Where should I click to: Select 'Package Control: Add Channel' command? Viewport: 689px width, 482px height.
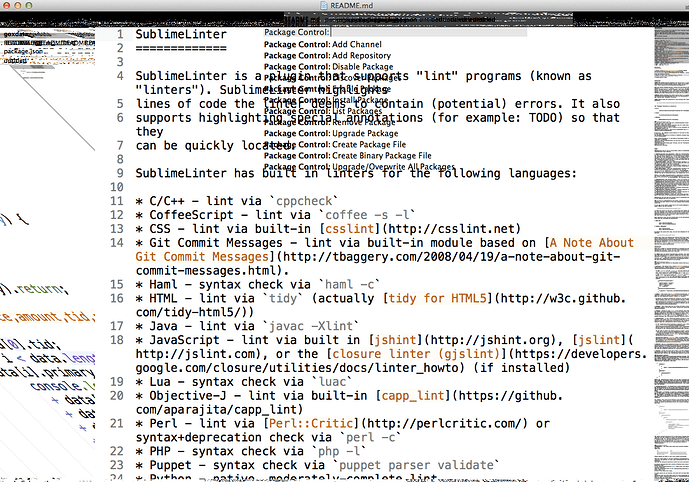point(322,45)
